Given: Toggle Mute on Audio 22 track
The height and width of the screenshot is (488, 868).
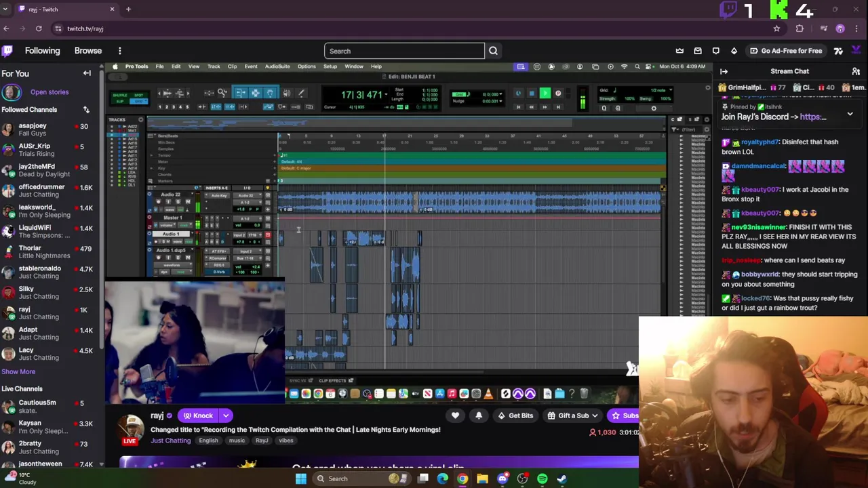Looking at the screenshot, I should tap(188, 201).
